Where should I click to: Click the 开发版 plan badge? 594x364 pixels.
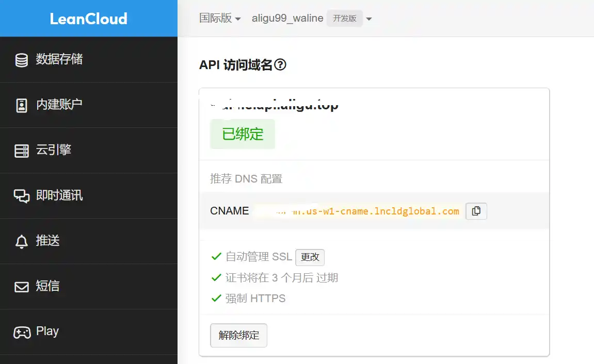click(x=344, y=19)
